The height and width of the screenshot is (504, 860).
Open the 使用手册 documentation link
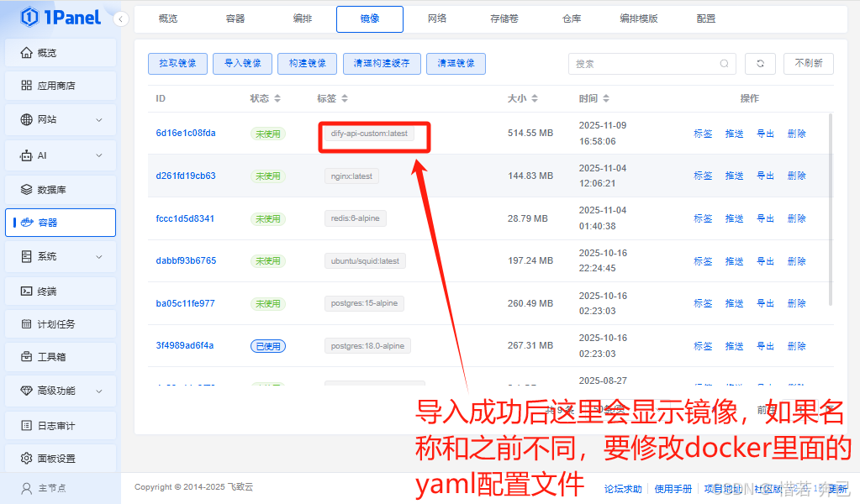pos(673,488)
